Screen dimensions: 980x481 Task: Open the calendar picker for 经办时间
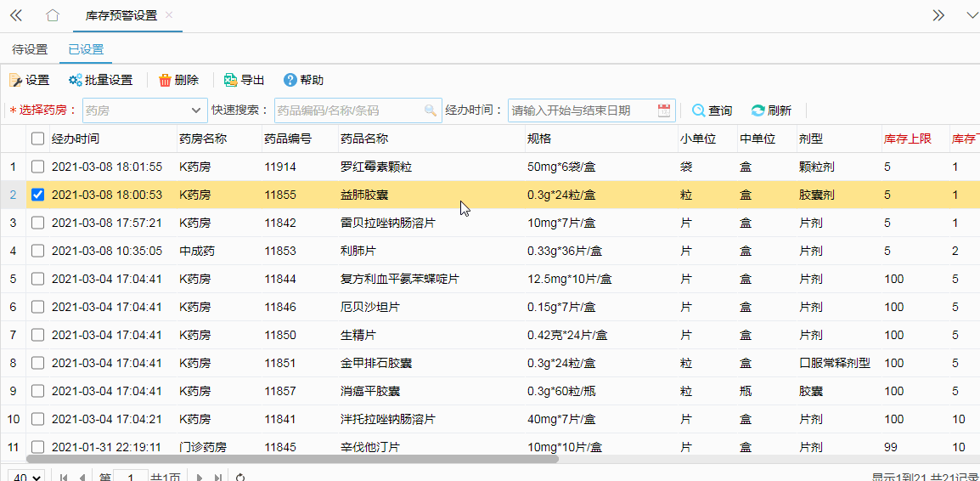pyautogui.click(x=664, y=110)
